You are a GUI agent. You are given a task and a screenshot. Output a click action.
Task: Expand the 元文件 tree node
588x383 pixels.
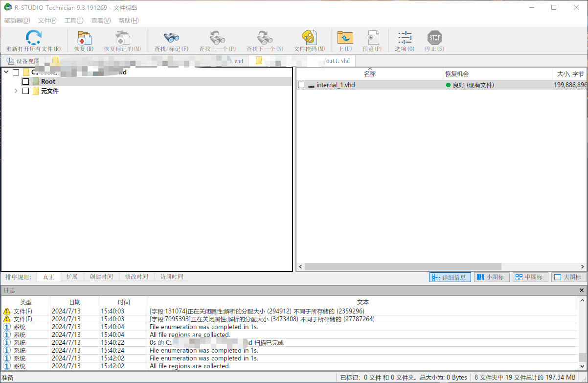coord(16,91)
